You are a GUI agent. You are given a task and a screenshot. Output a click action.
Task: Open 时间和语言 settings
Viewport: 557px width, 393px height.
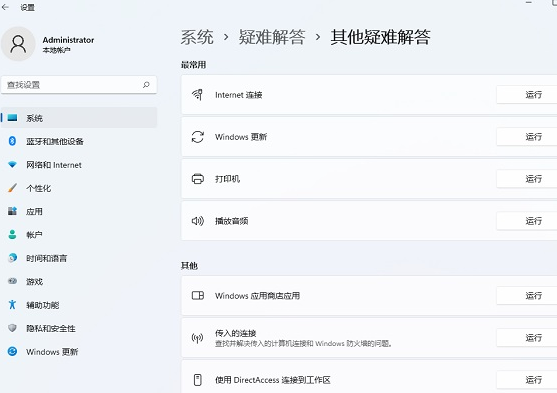79,258
